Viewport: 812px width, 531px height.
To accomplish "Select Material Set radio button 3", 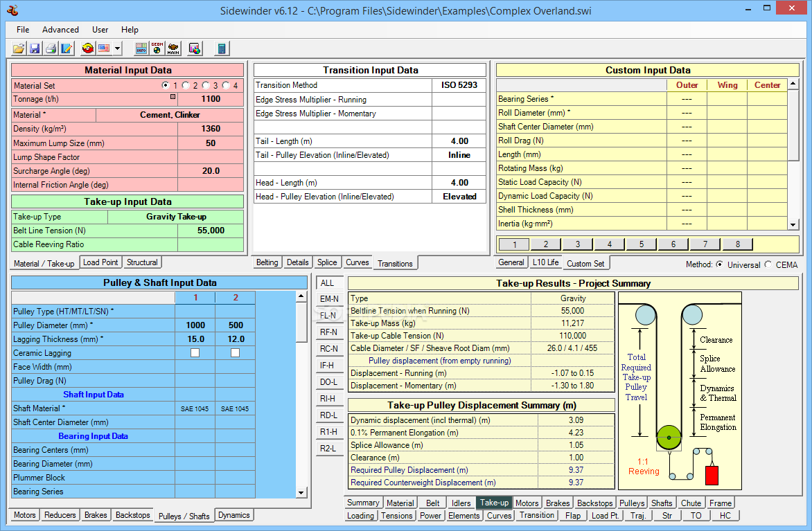I will point(206,85).
